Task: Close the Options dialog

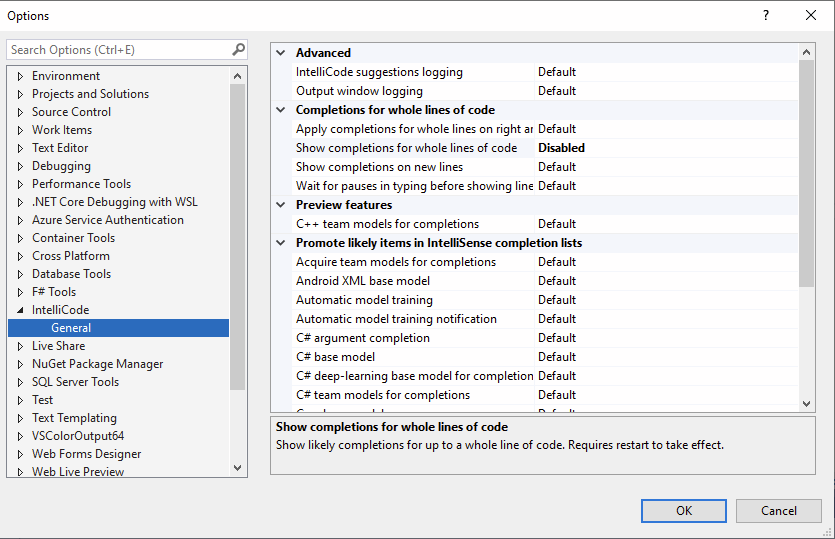Action: [811, 15]
